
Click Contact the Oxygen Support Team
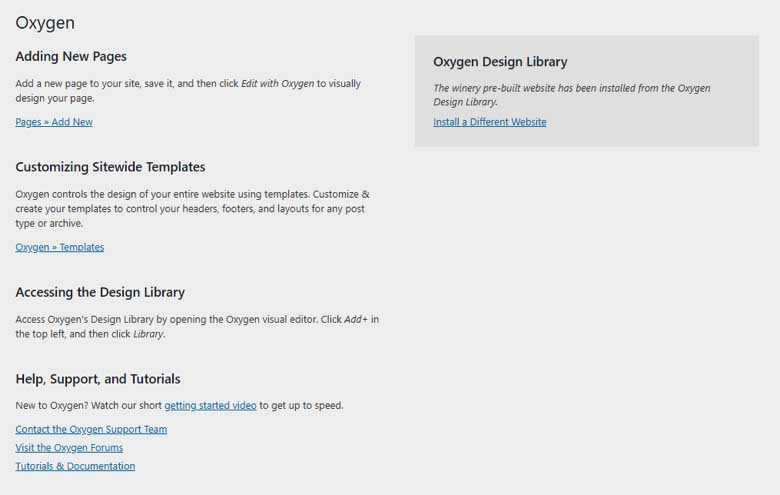tap(91, 429)
